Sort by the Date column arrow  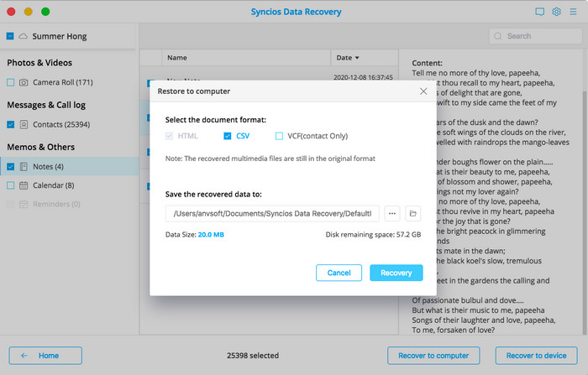(358, 59)
